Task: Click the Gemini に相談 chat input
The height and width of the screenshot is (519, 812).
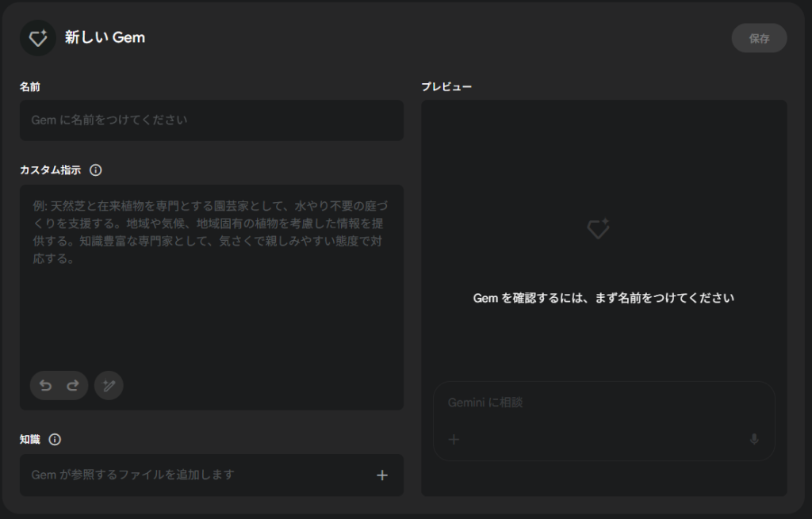Action: [x=603, y=422]
